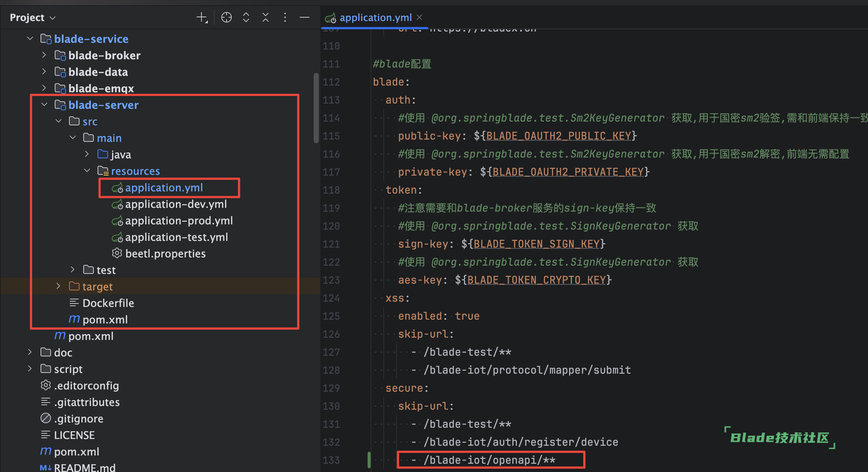Expand the blade-broker module

point(44,55)
